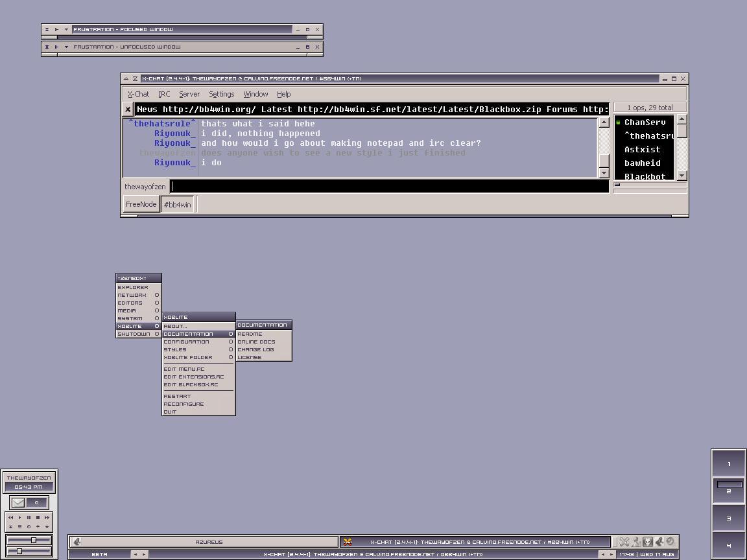The image size is (747, 560).
Task: Choose Edit extensions.rc
Action: tap(198, 377)
